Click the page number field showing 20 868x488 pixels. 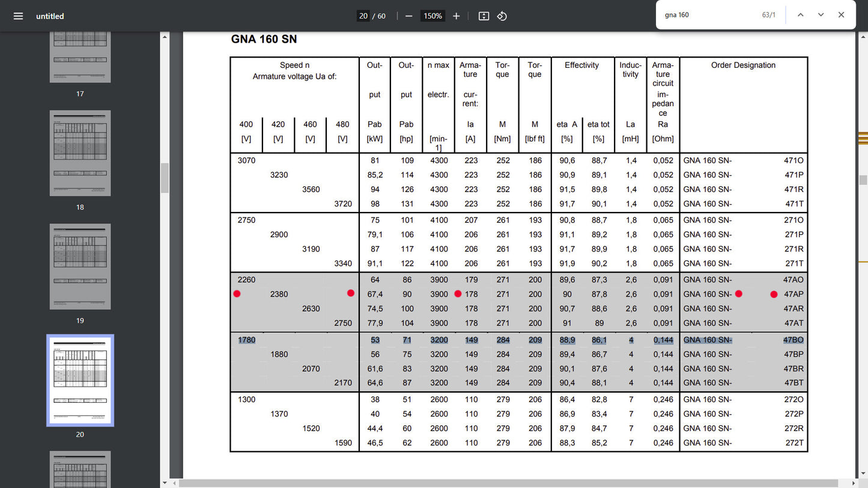coord(363,16)
